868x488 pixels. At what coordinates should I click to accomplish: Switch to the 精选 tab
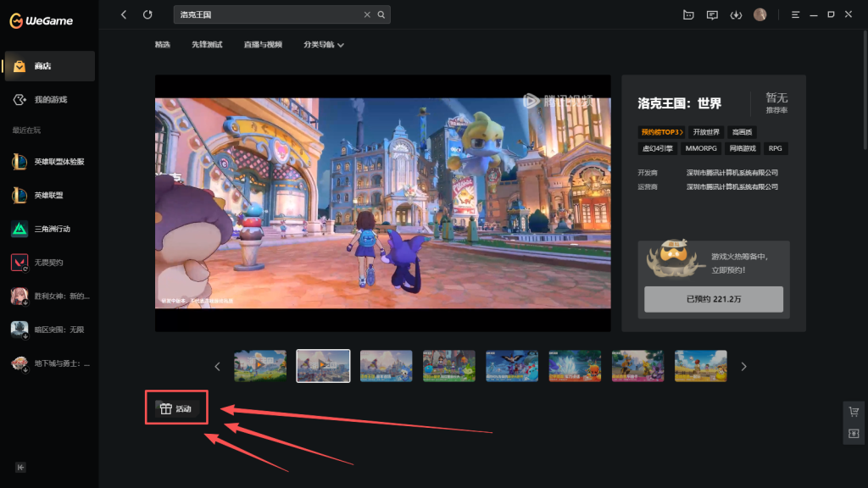pyautogui.click(x=162, y=44)
